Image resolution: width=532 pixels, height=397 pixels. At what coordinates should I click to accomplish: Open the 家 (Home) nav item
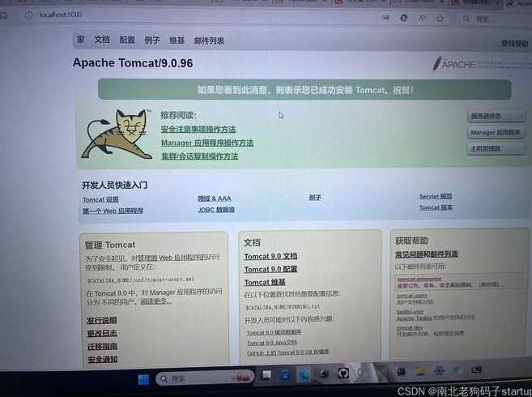pos(80,40)
